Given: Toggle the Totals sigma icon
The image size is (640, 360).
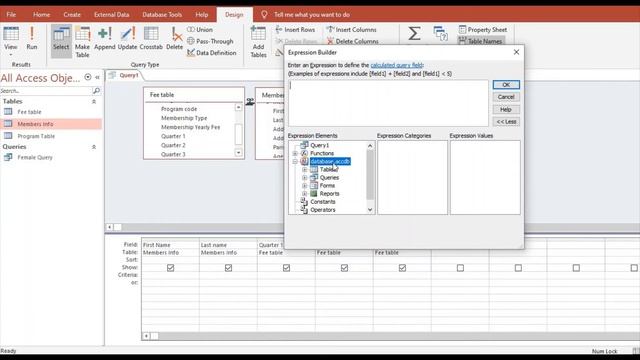Looking at the screenshot, I should coord(414,33).
